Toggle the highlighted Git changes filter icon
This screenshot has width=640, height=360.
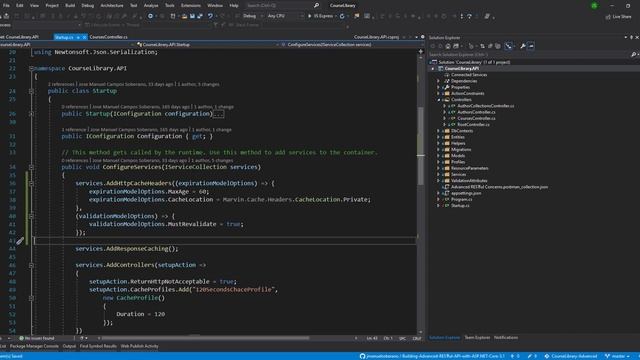coord(508,46)
